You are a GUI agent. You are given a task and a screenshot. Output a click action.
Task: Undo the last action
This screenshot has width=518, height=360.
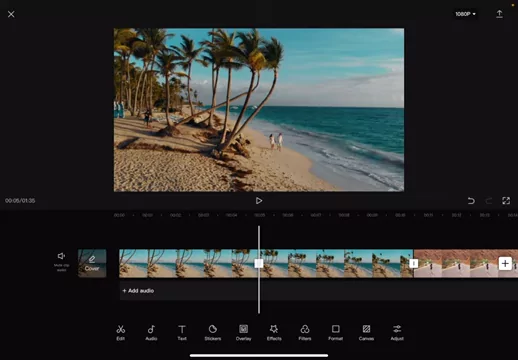point(471,201)
